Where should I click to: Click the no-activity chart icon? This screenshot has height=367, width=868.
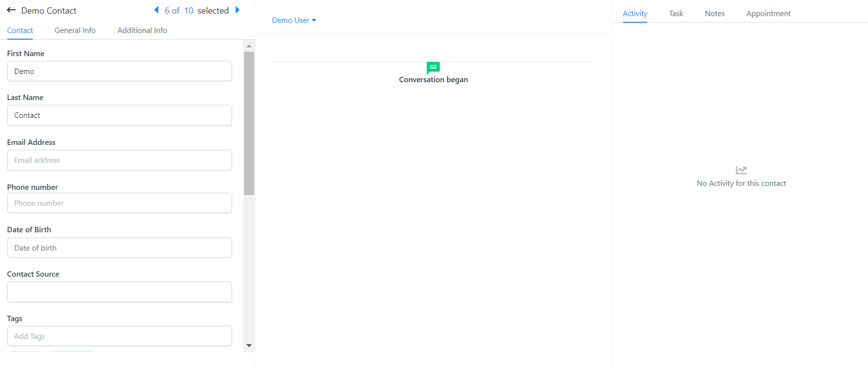point(741,170)
